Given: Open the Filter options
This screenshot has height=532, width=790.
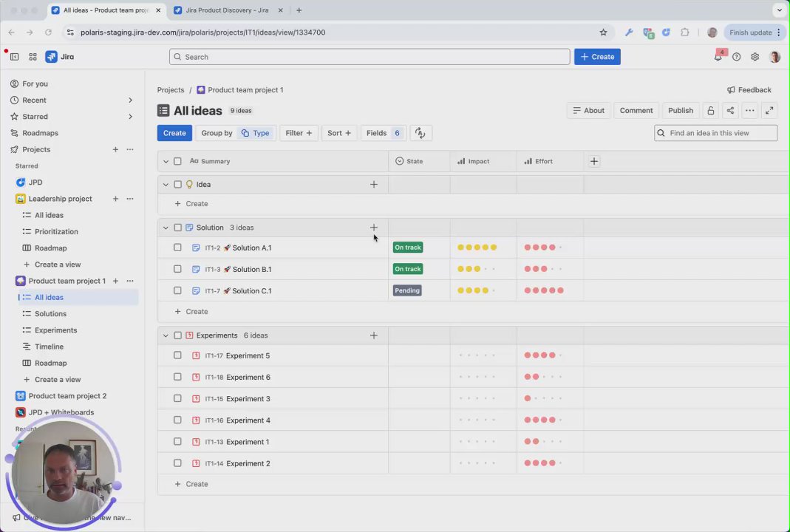Looking at the screenshot, I should 299,133.
